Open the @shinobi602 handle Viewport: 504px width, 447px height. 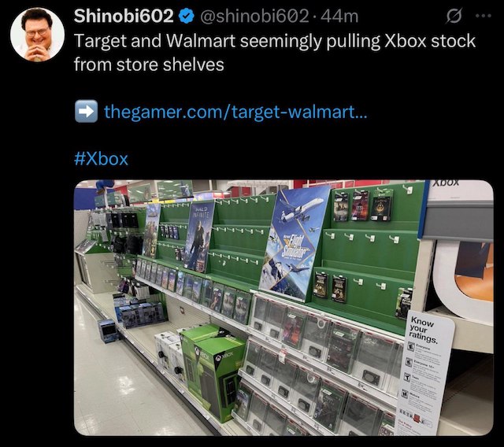coord(254,16)
